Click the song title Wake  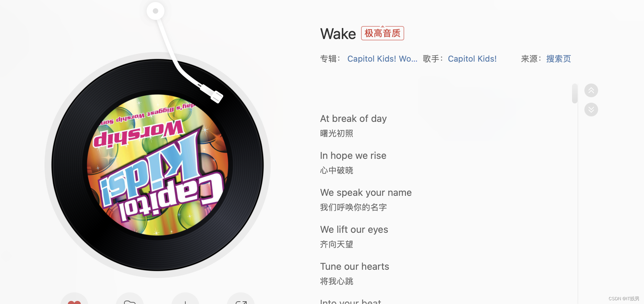tap(338, 34)
